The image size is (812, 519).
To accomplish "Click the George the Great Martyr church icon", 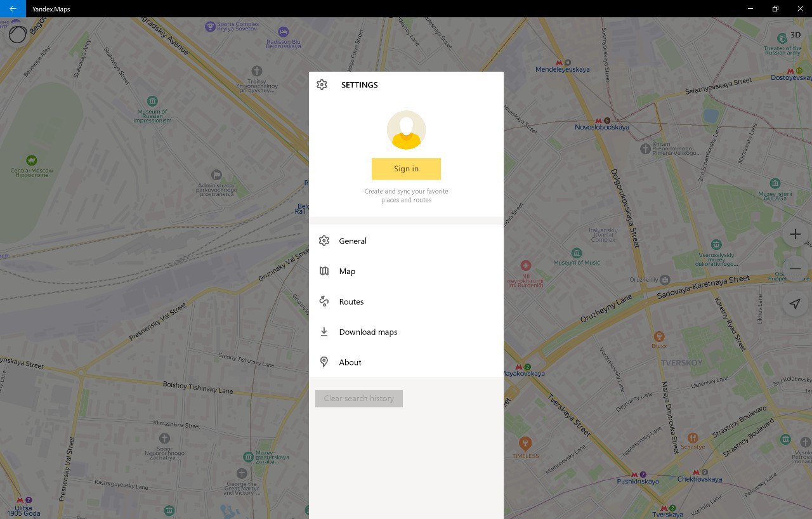I will pos(242,473).
